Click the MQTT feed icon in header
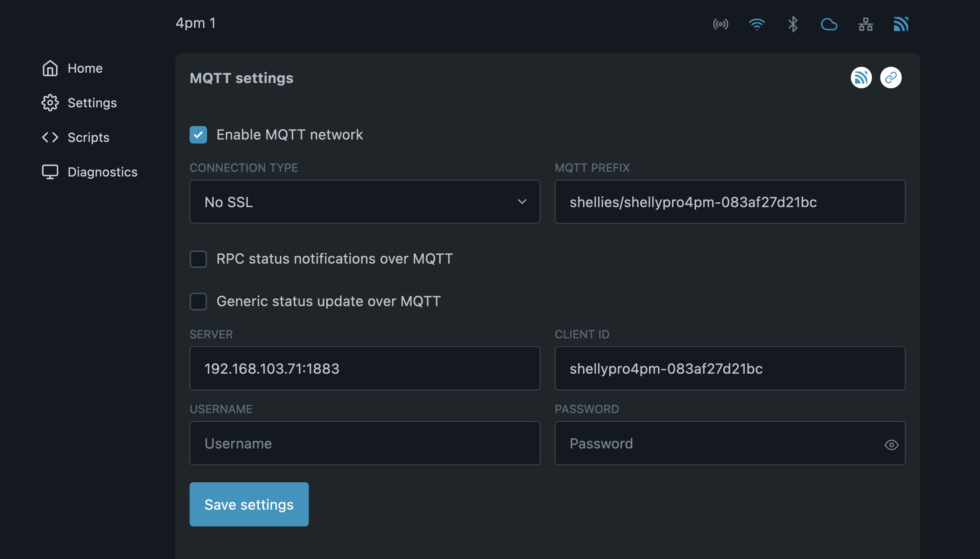This screenshot has width=980, height=559. point(901,24)
